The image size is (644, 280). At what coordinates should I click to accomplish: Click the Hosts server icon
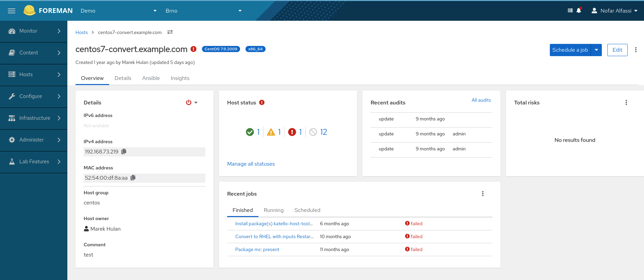(12, 75)
